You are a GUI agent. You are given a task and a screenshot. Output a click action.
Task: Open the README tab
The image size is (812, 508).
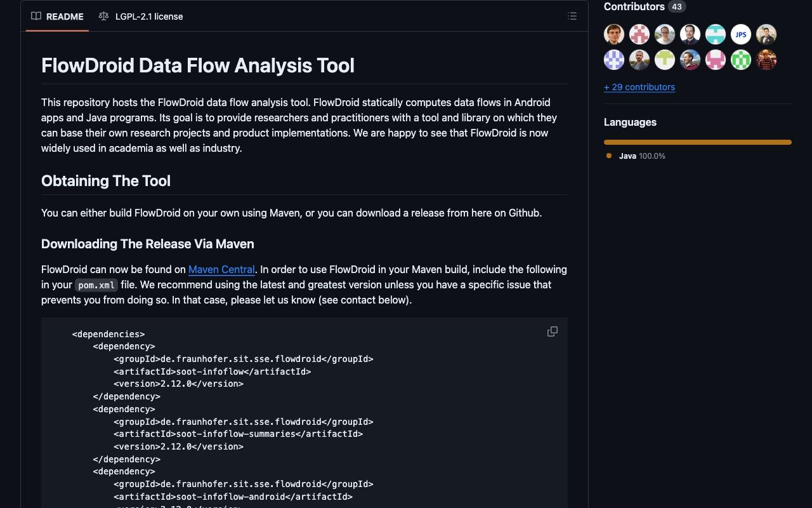tap(58, 17)
